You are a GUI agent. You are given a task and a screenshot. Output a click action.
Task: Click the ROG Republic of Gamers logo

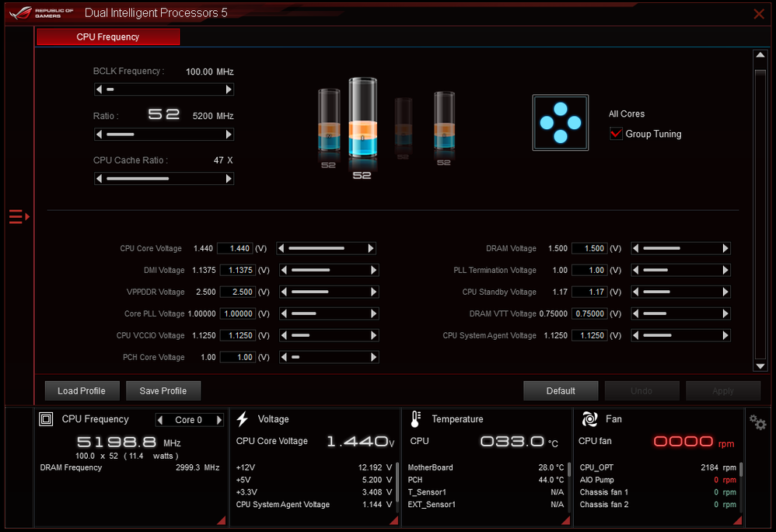coord(41,13)
